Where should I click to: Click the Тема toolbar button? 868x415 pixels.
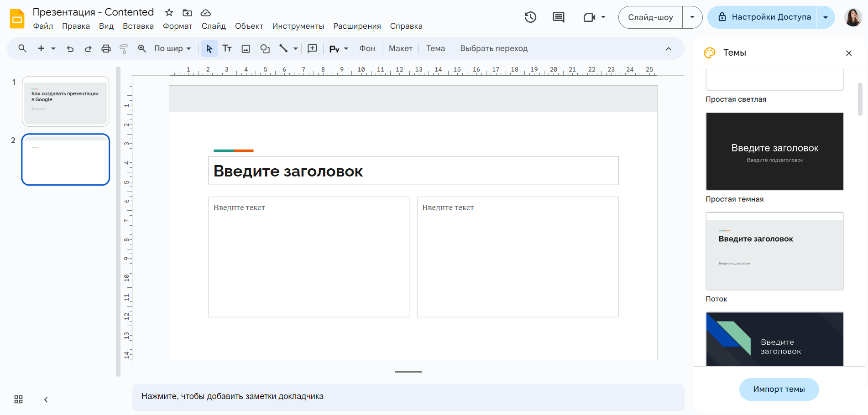[x=435, y=48]
